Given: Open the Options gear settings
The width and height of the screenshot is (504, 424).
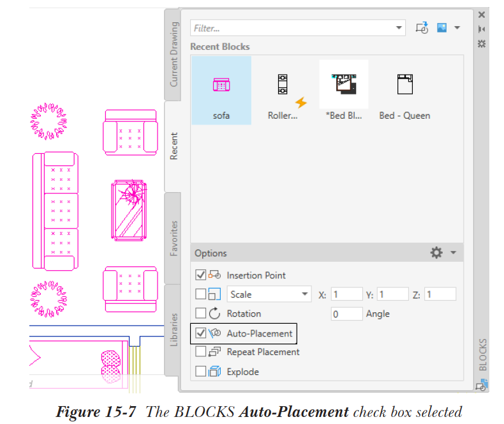Looking at the screenshot, I should [436, 252].
